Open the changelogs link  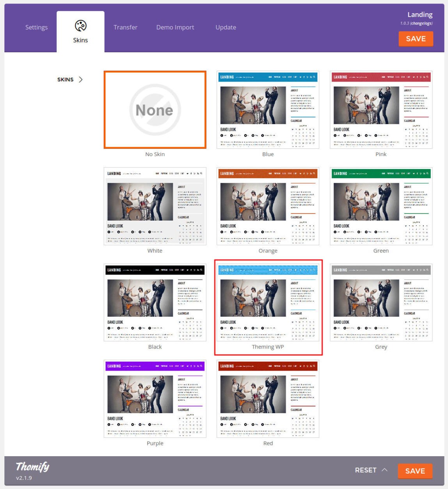tap(421, 23)
